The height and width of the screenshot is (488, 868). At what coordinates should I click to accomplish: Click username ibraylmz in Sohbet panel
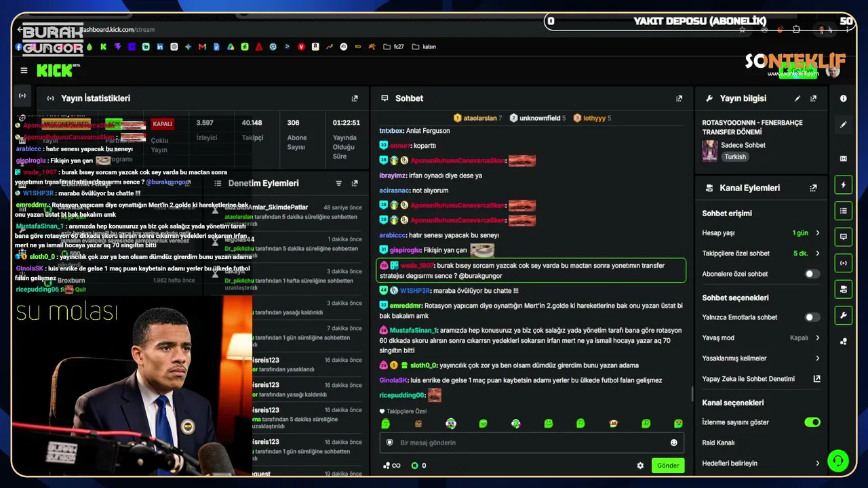tap(393, 176)
